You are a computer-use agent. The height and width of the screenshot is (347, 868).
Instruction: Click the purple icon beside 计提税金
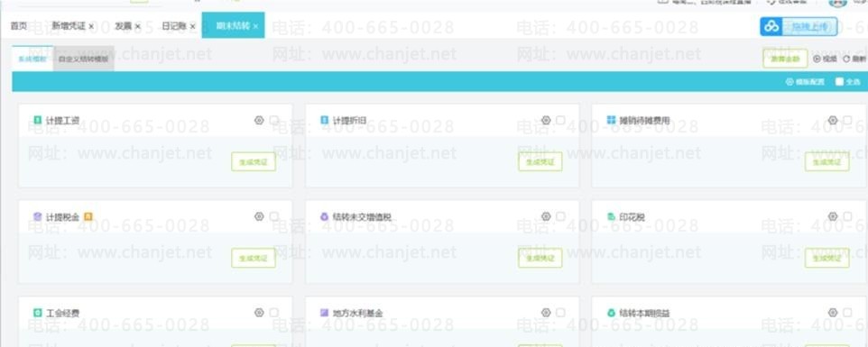38,216
